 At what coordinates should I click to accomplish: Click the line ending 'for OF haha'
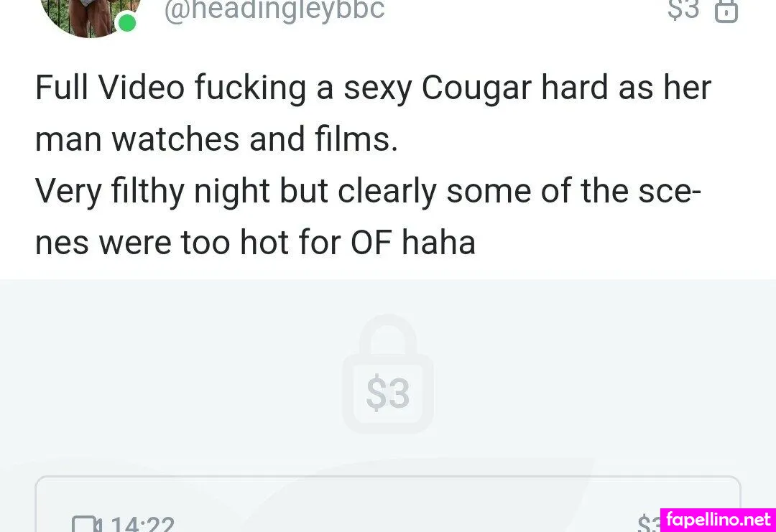255,243
